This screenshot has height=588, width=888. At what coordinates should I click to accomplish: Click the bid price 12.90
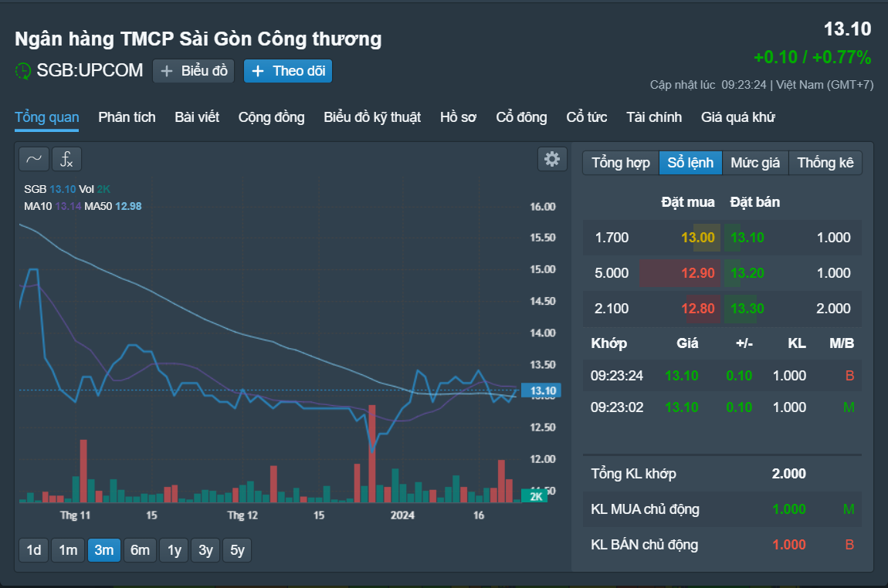coord(698,273)
